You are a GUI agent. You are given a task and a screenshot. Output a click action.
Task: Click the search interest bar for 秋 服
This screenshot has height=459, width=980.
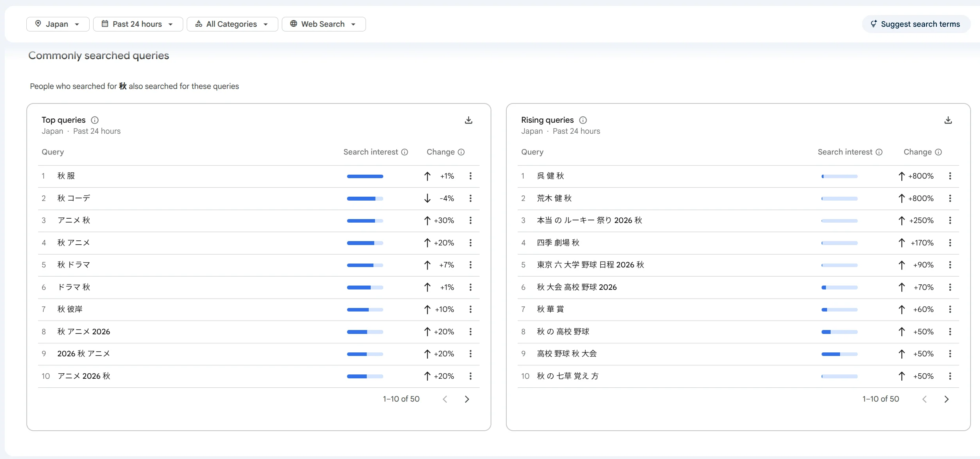365,176
